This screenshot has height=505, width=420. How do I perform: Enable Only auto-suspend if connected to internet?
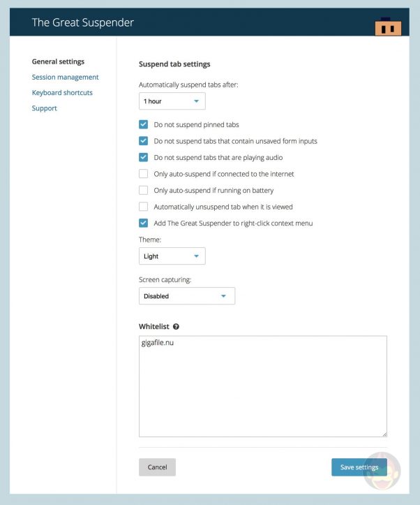tap(144, 174)
